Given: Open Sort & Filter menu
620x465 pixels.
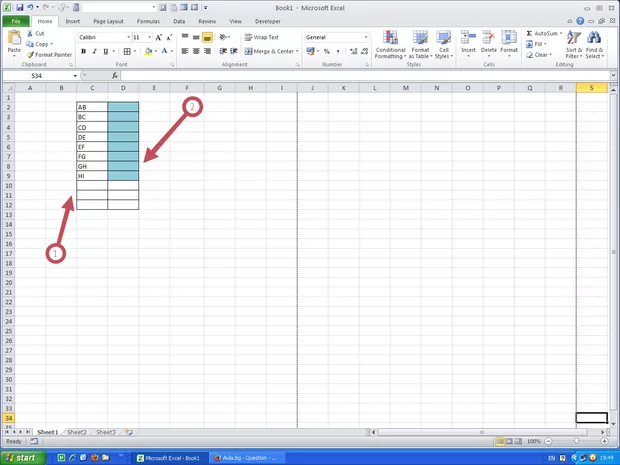Looking at the screenshot, I should coord(574,45).
